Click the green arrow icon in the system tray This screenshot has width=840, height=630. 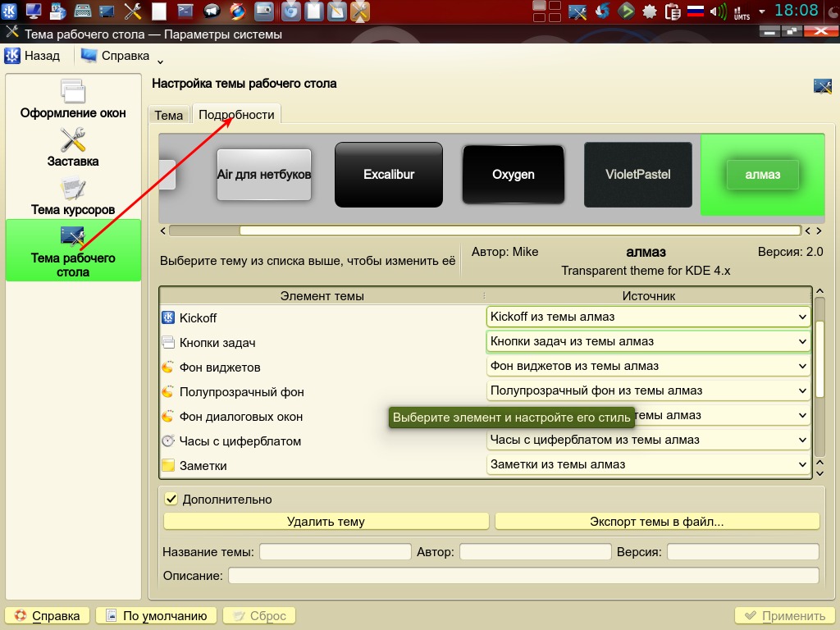(626, 11)
